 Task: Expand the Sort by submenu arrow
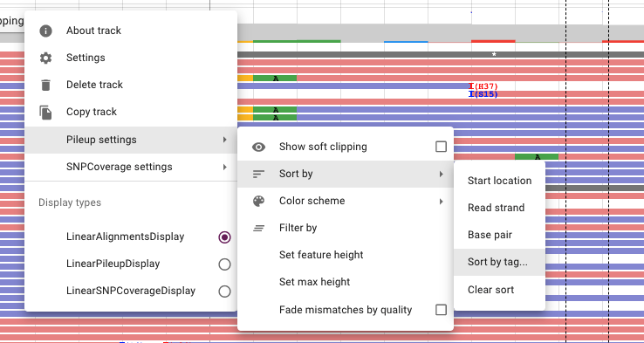coord(441,175)
